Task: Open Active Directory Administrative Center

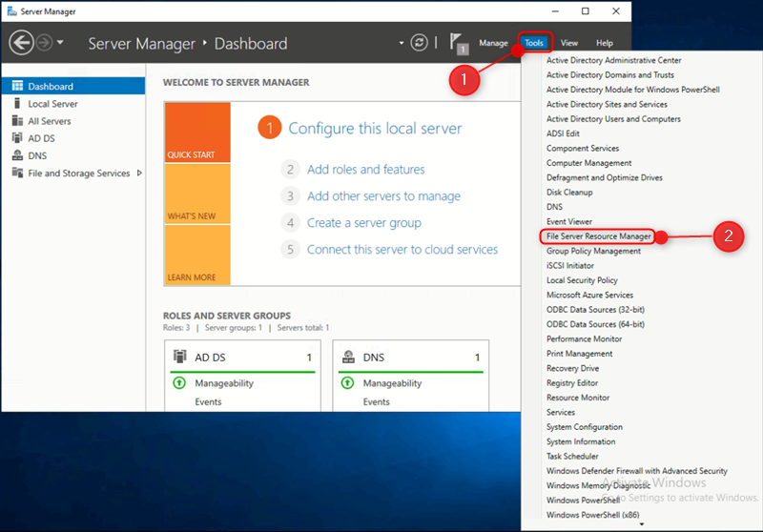Action: point(613,60)
